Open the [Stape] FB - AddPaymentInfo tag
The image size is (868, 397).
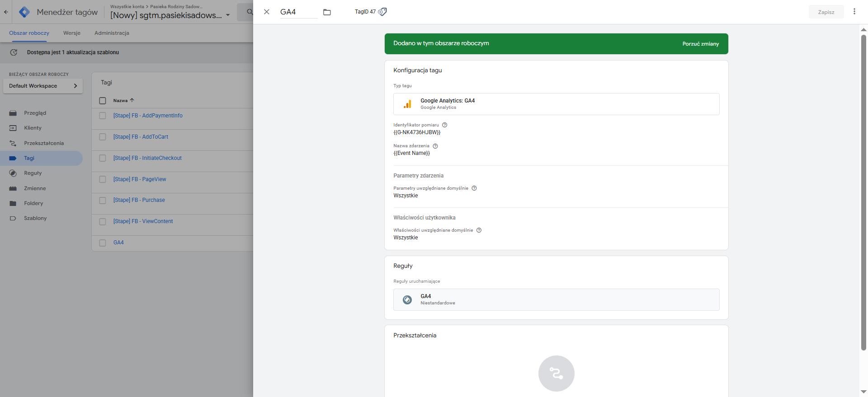(x=148, y=116)
